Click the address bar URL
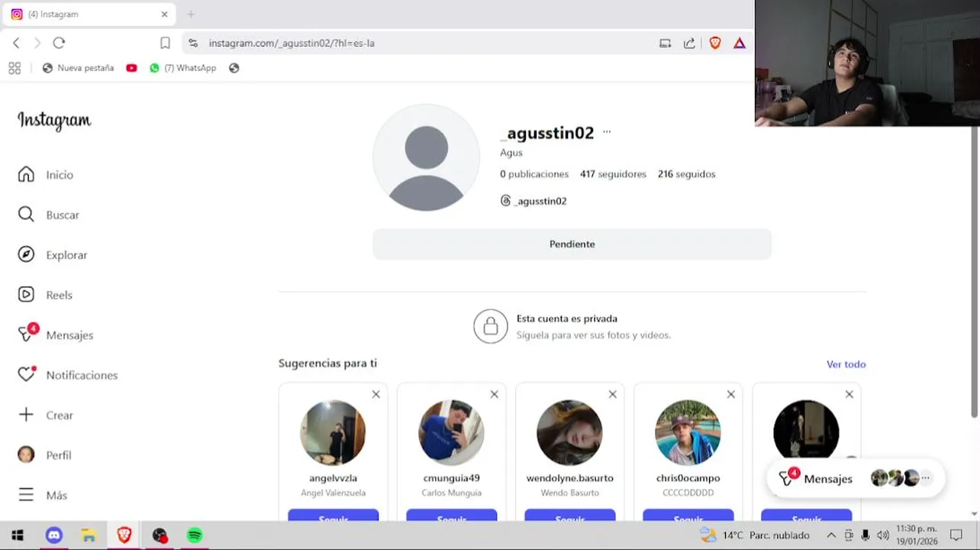Viewport: 980px width, 550px height. (x=292, y=44)
